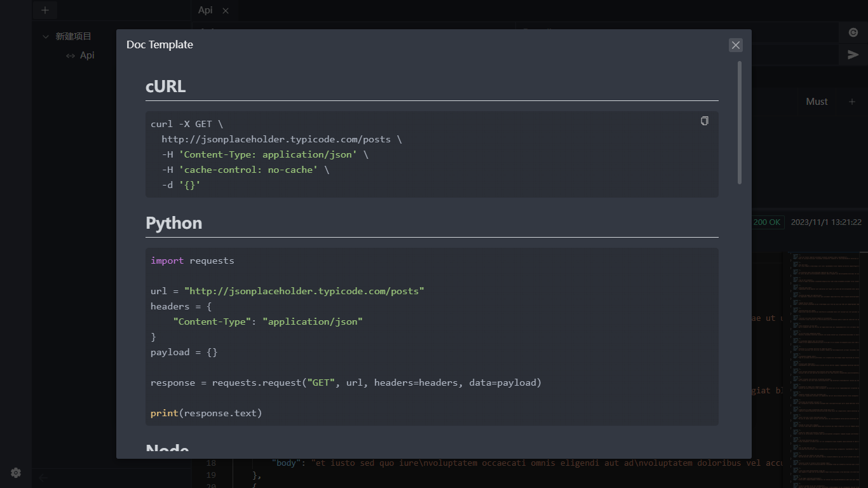The height and width of the screenshot is (488, 868).
Task: Click the plus button above the project tree
Action: 44,10
